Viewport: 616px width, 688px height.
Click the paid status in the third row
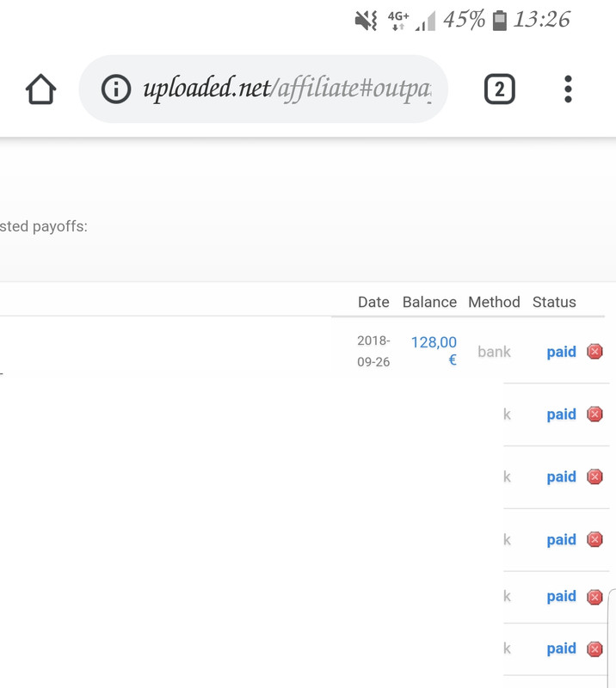point(561,477)
